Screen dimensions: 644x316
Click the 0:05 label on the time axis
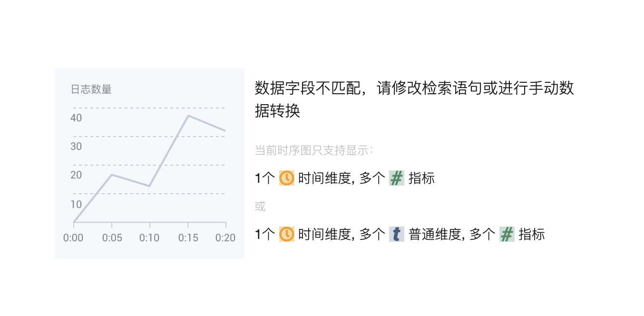click(x=112, y=237)
